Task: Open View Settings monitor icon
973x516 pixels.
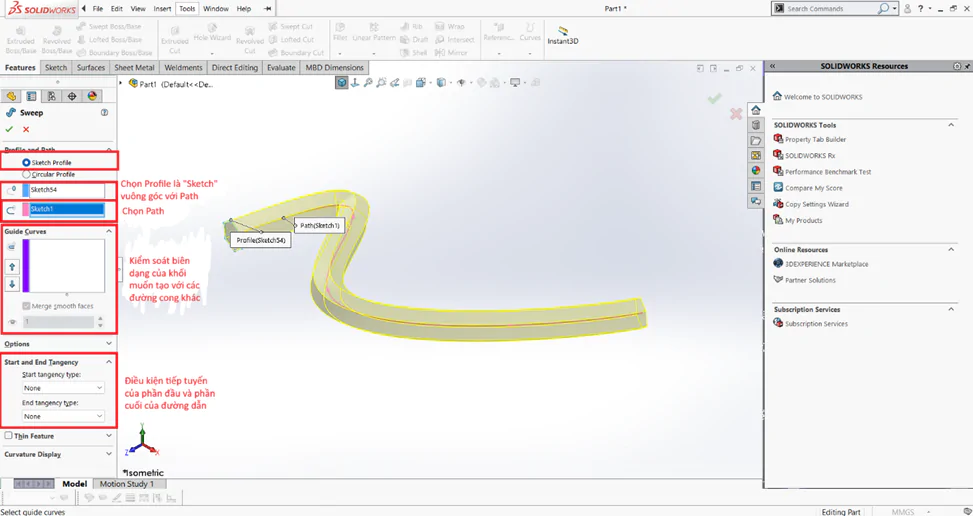Action: tap(514, 82)
